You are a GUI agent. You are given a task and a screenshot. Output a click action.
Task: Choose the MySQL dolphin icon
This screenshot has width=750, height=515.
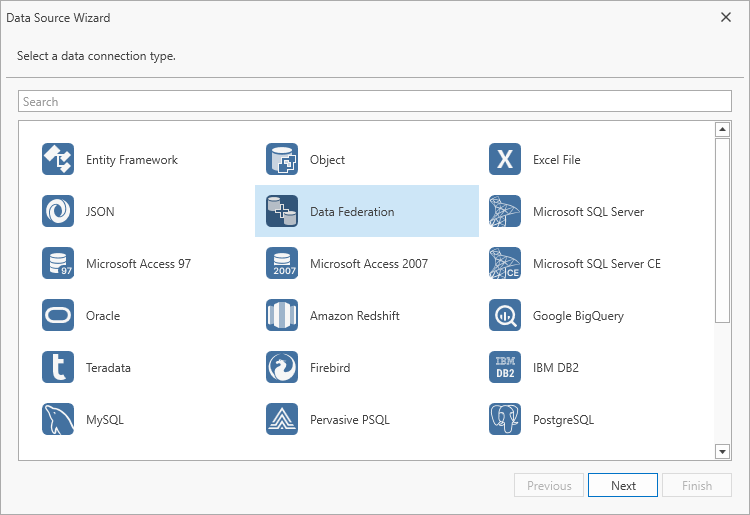click(58, 420)
